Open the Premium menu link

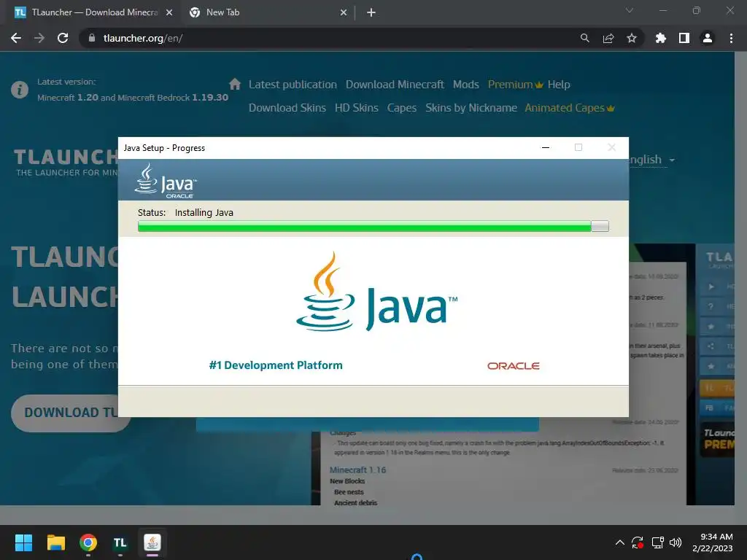coord(516,85)
